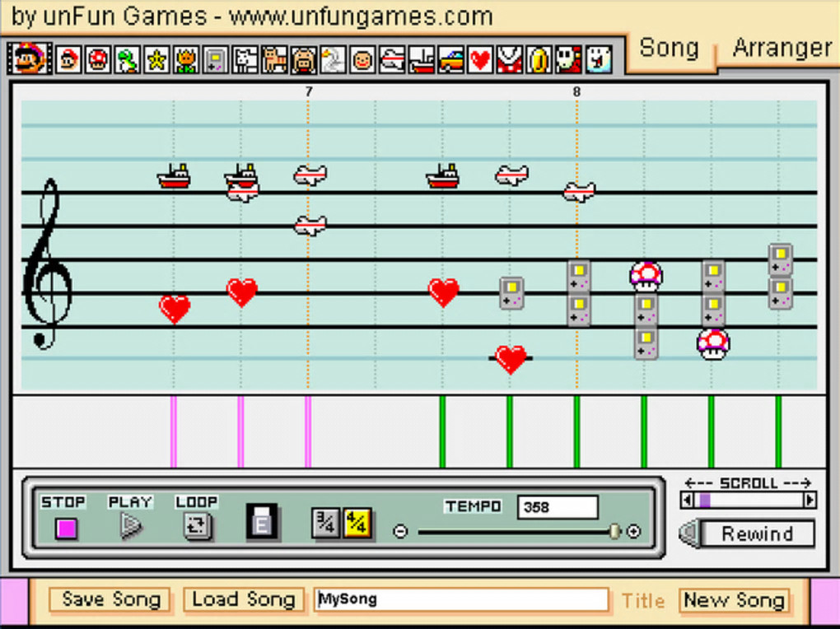This screenshot has width=840, height=629.
Task: Click the song title field containing MySong
Action: pos(461,599)
